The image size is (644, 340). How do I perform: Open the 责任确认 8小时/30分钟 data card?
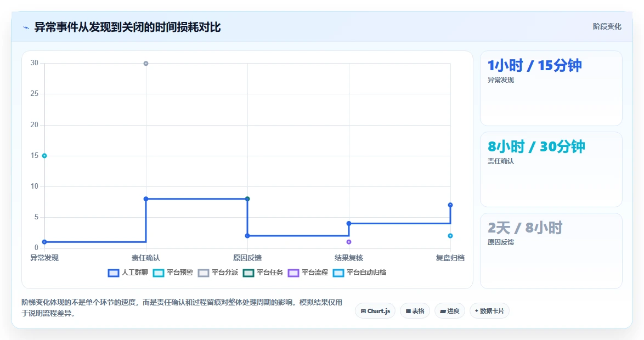click(x=551, y=169)
